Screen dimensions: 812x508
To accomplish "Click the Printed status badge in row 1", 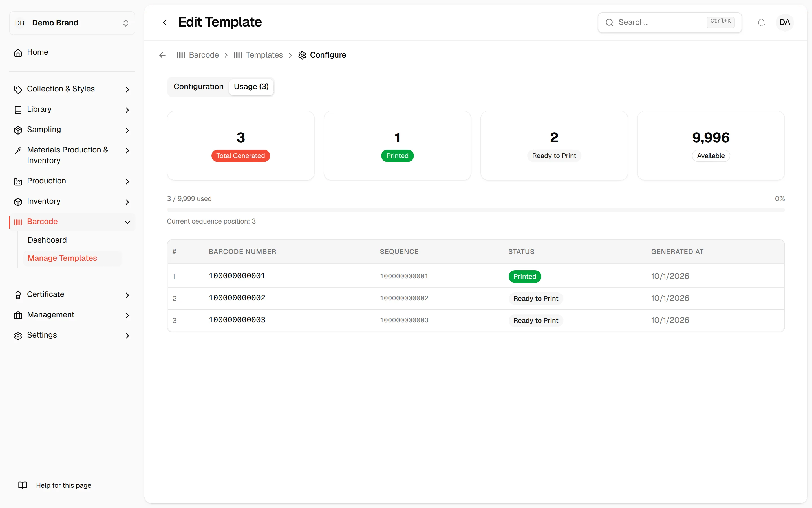I will click(524, 277).
